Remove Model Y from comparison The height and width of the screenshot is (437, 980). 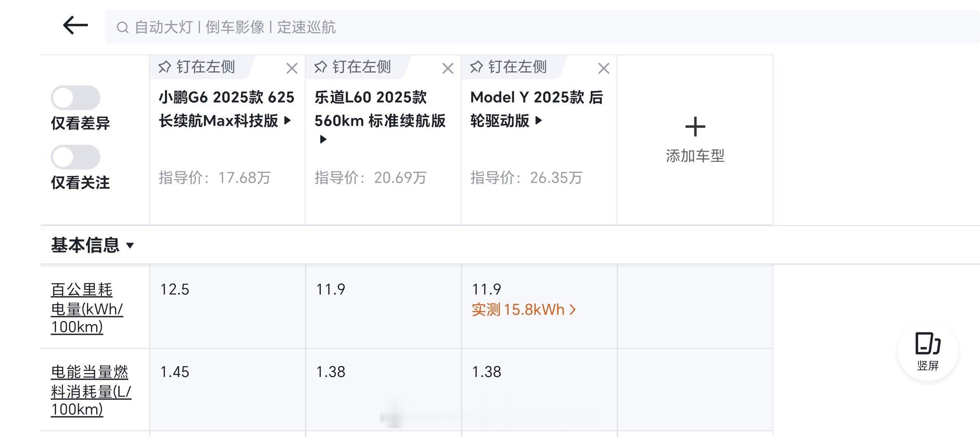pyautogui.click(x=604, y=68)
